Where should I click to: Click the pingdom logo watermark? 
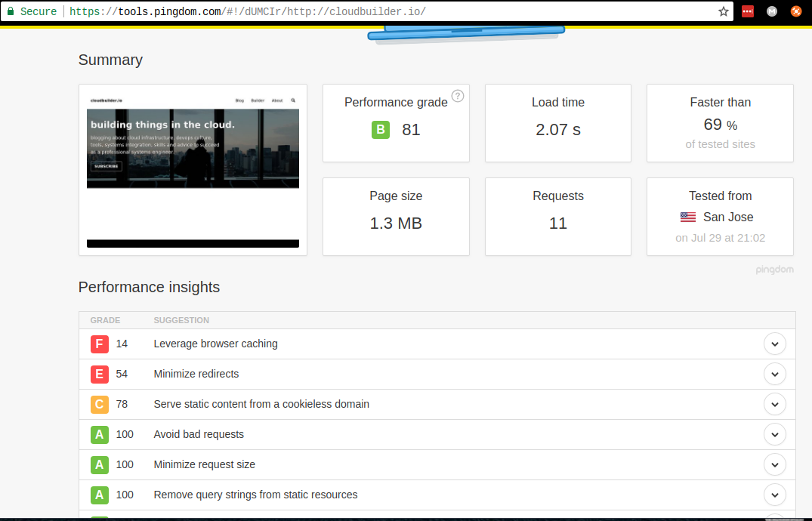pos(774,270)
